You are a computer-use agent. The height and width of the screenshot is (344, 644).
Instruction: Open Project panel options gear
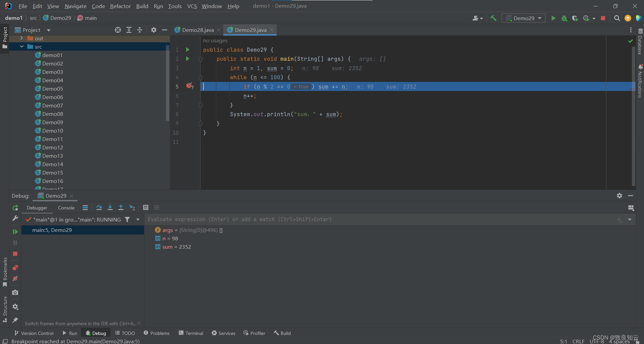154,30
